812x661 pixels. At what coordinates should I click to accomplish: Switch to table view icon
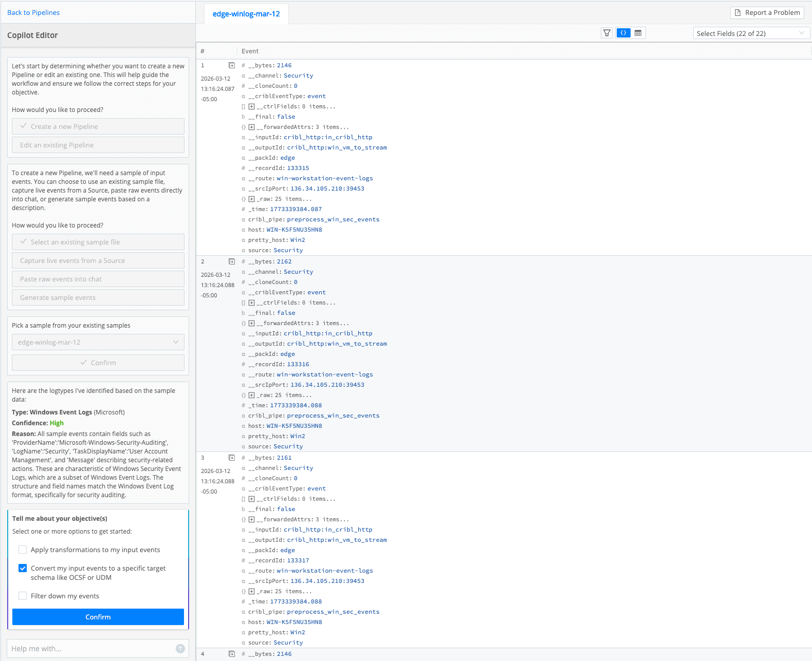tap(638, 33)
